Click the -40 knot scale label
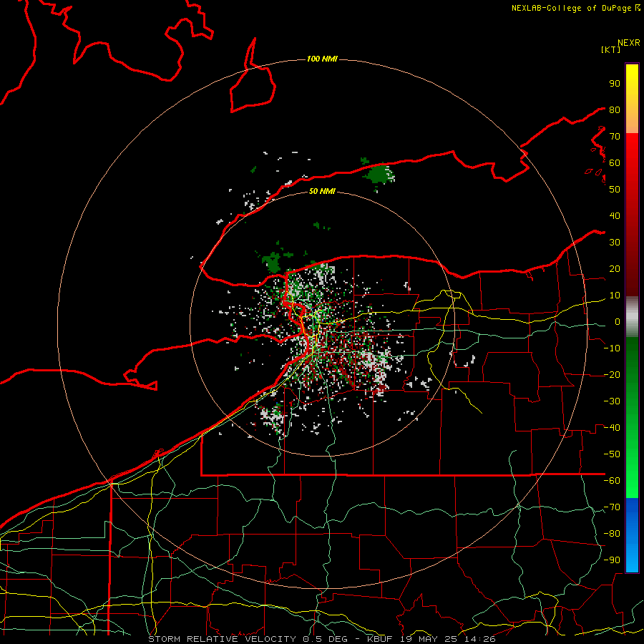The image size is (644, 644). tap(612, 428)
